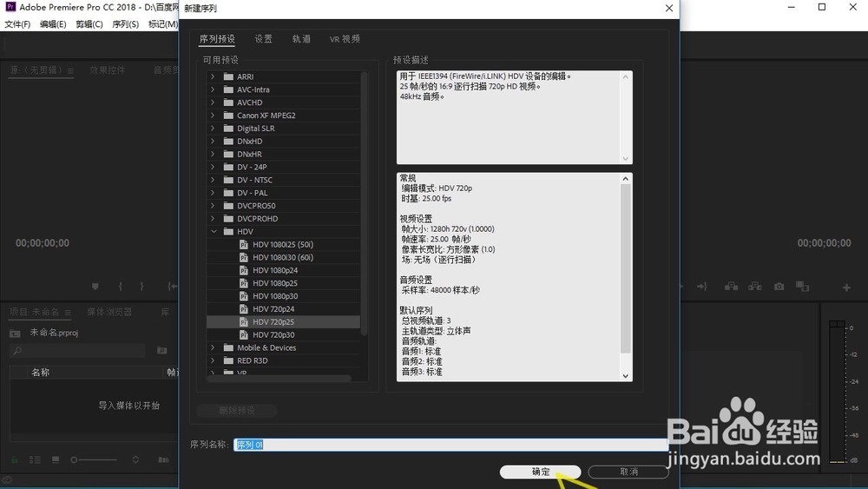Select the HDV 720p25 preset
The height and width of the screenshot is (489, 868).
(283, 321)
